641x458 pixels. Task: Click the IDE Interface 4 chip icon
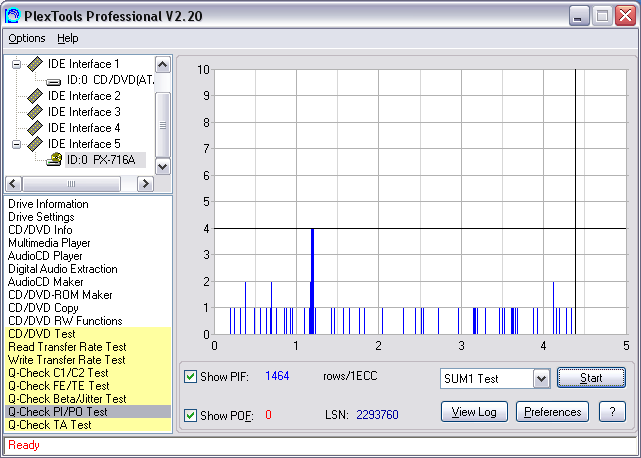point(35,128)
